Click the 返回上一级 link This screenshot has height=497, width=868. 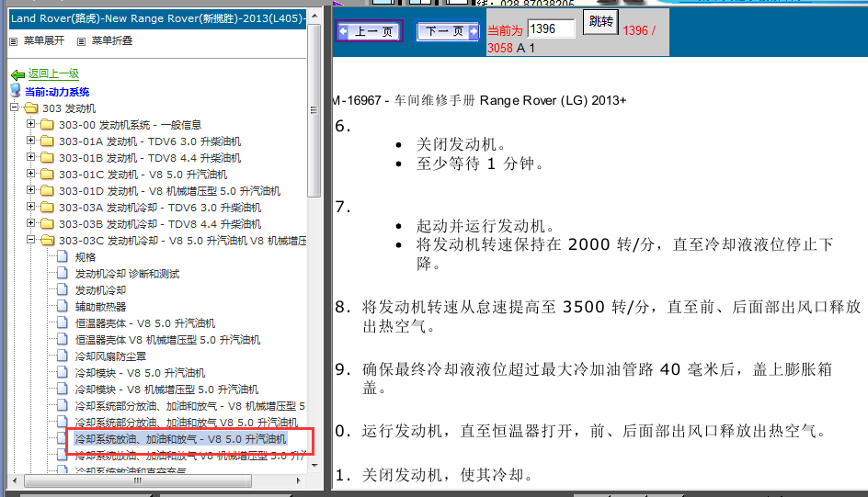click(x=53, y=73)
